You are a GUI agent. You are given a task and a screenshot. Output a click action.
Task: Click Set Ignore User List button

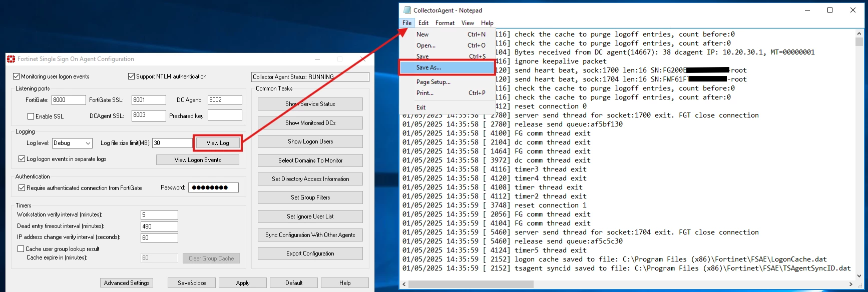[310, 216]
